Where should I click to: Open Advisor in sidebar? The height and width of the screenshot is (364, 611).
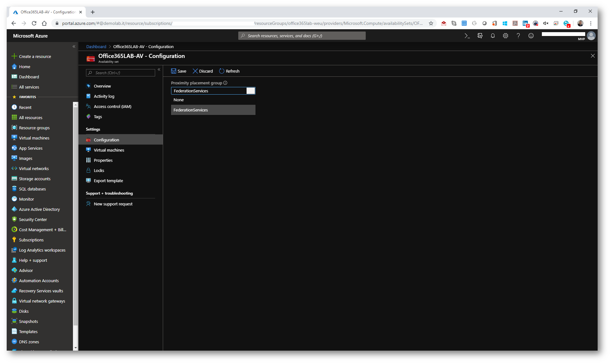(x=26, y=270)
